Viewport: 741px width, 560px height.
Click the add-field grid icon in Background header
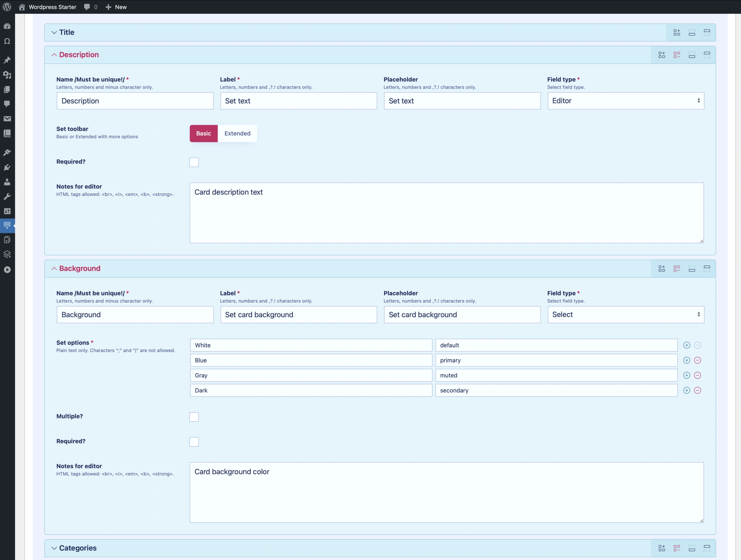click(662, 268)
